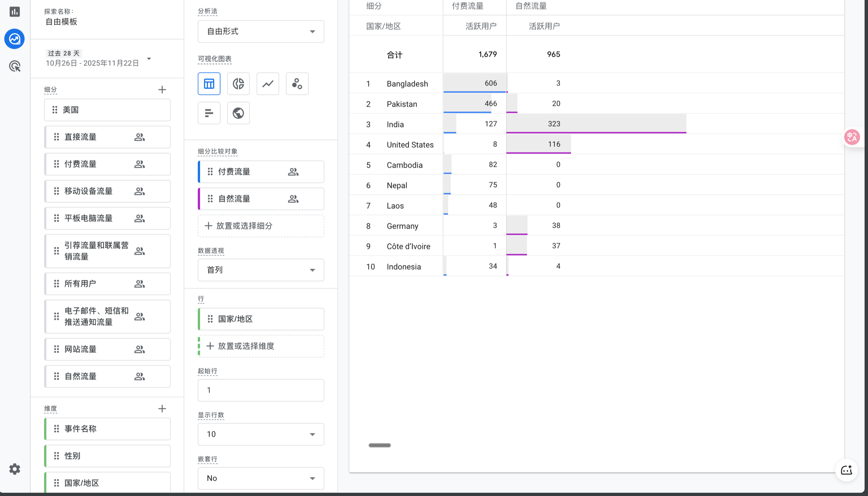Select the bar chart visualization

[209, 113]
